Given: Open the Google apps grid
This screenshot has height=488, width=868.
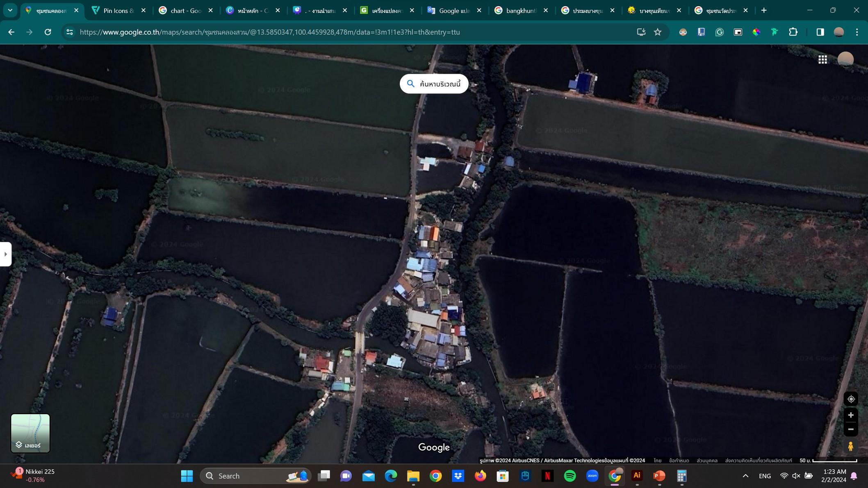Looking at the screenshot, I should pyautogui.click(x=822, y=60).
